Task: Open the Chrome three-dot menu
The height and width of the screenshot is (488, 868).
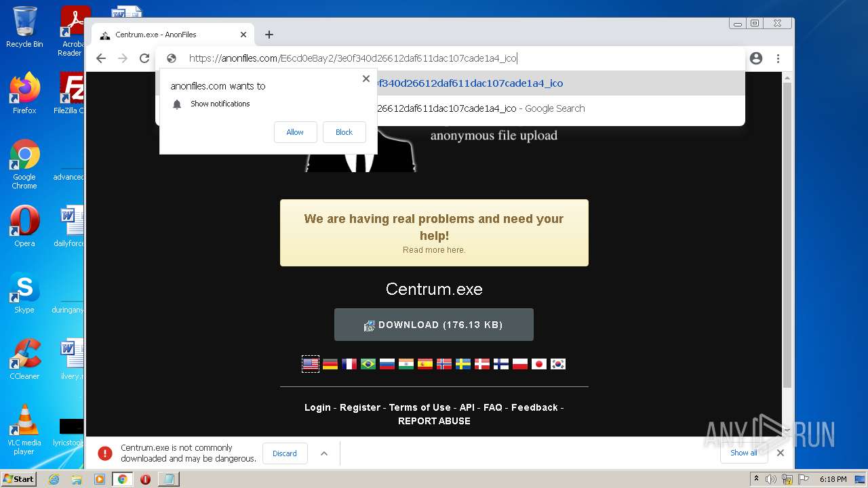Action: [778, 58]
